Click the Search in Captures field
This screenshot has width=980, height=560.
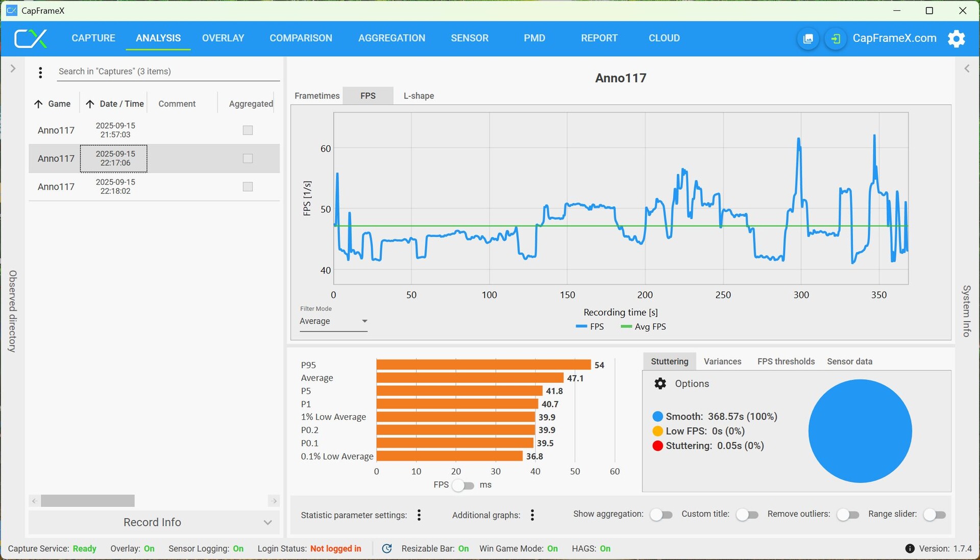pyautogui.click(x=168, y=71)
